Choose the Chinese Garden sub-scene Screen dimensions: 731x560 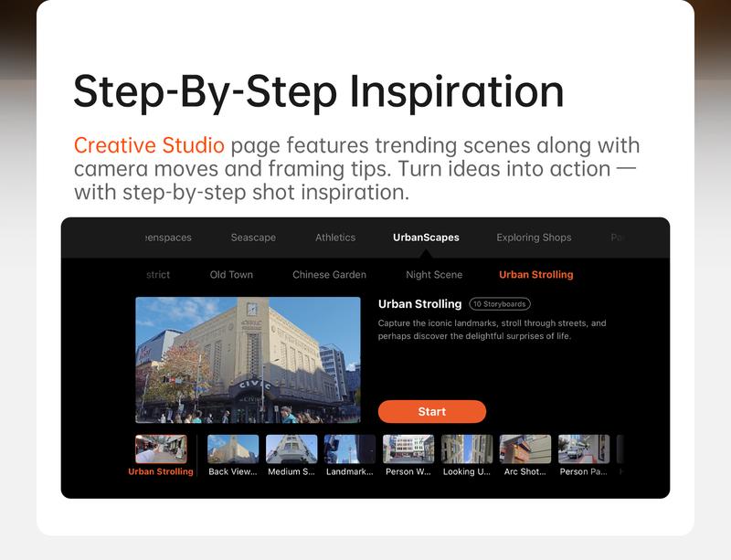click(329, 275)
